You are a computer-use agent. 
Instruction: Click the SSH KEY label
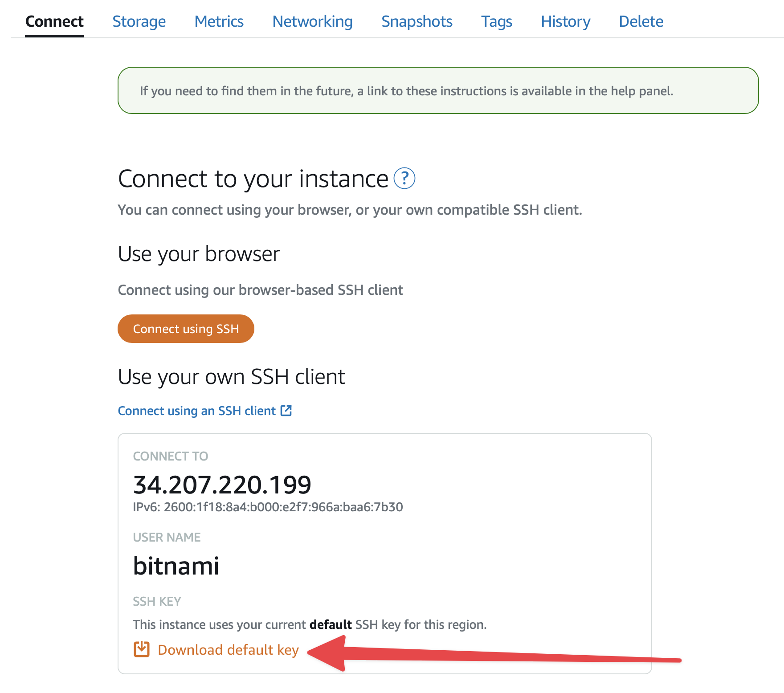157,601
